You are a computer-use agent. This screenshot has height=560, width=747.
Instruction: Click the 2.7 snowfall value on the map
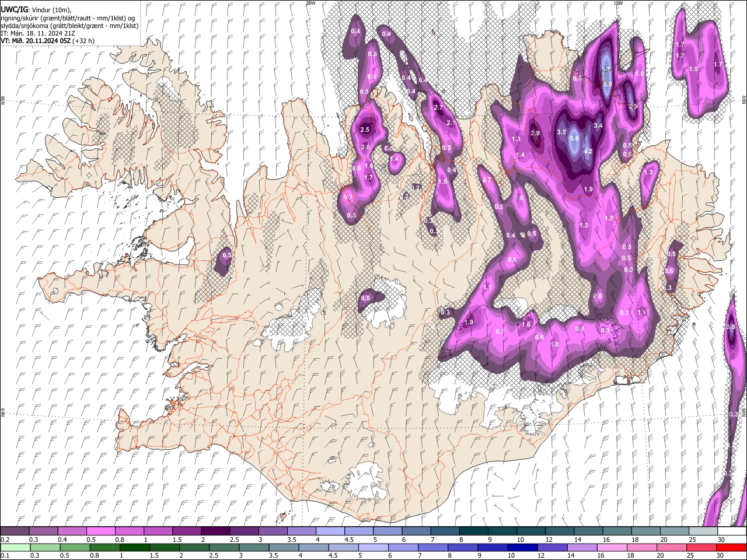click(x=439, y=108)
